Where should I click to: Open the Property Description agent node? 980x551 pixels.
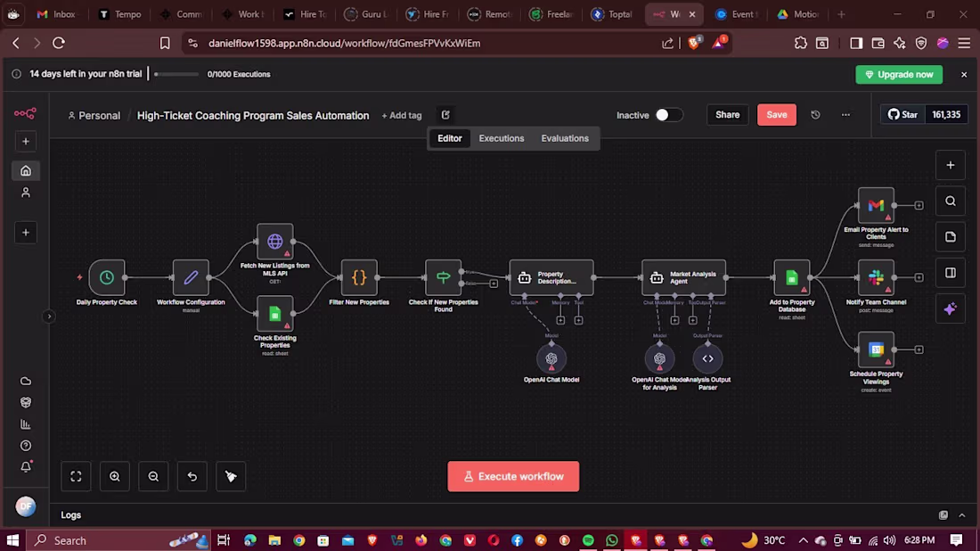pyautogui.click(x=551, y=277)
